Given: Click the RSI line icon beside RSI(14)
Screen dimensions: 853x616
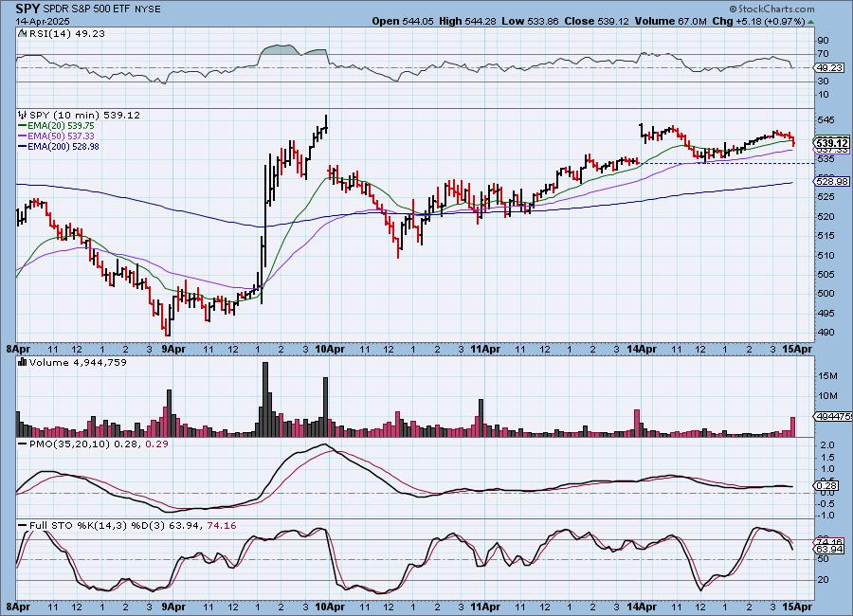Looking at the screenshot, I should point(23,33).
